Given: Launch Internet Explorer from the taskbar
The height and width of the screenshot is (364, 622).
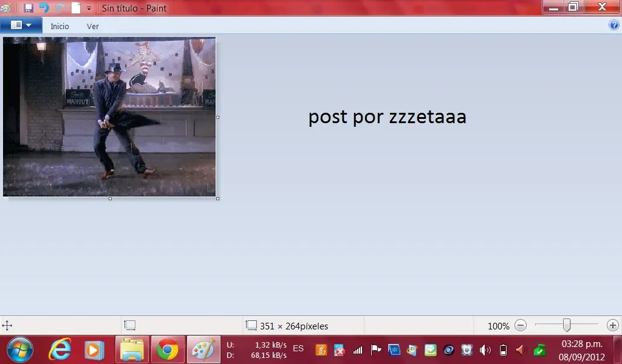Looking at the screenshot, I should 59,349.
